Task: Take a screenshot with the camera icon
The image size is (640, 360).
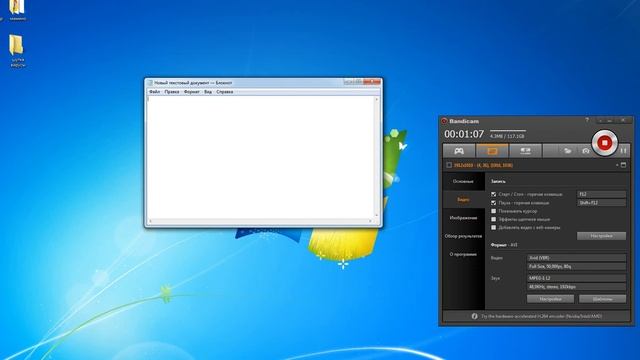Action: (x=586, y=151)
